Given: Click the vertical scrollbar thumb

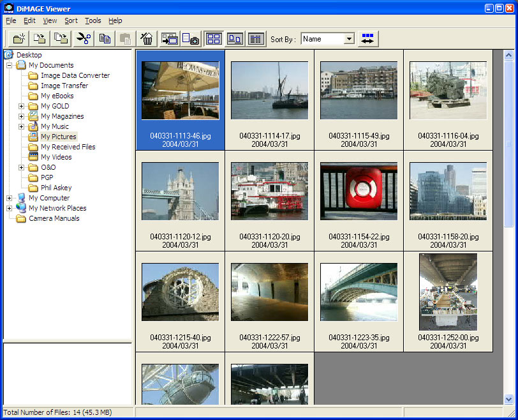Looking at the screenshot, I should coord(509,144).
